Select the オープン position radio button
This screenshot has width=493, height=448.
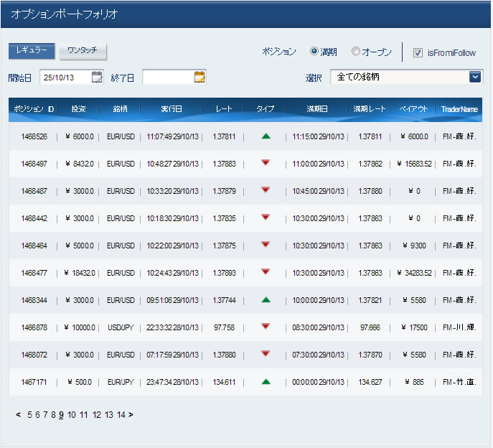point(356,51)
